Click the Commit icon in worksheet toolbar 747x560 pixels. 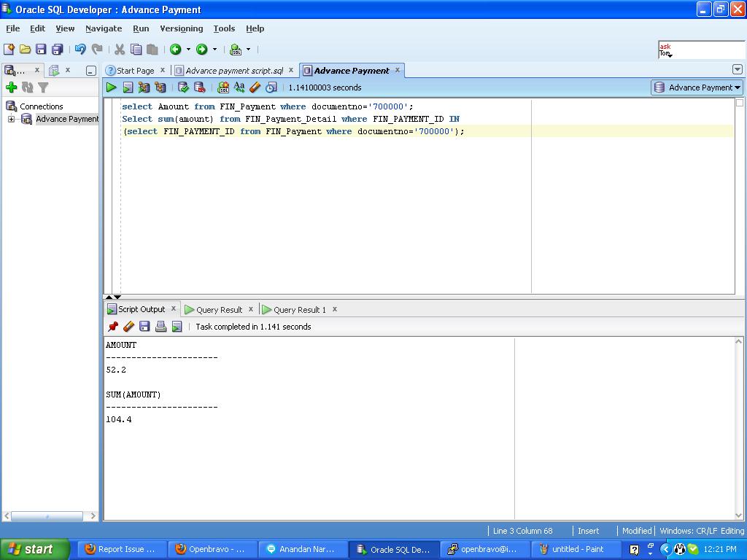pyautogui.click(x=183, y=87)
